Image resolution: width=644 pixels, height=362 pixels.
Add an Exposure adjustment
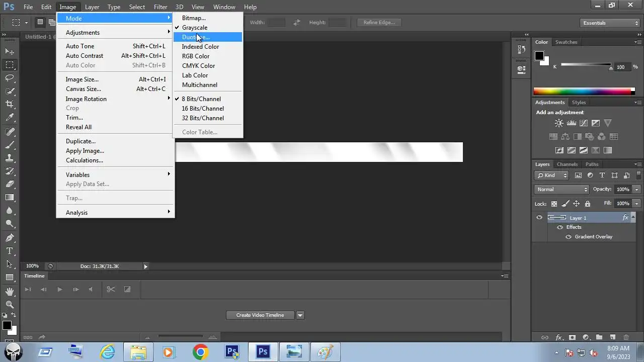pyautogui.click(x=596, y=123)
